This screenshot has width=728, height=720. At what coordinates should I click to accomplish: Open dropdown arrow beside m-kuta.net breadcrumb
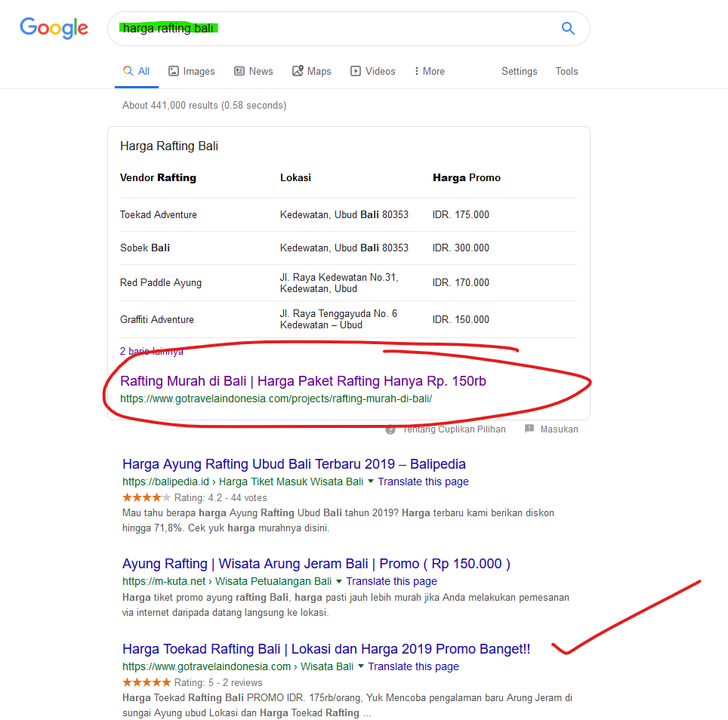pos(339,581)
